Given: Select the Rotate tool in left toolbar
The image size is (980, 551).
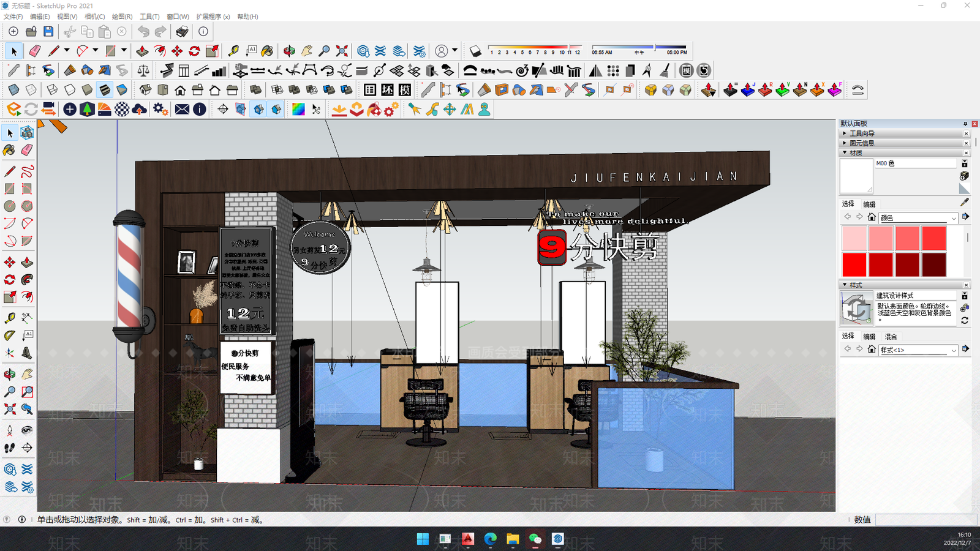Looking at the screenshot, I should pos(10,280).
